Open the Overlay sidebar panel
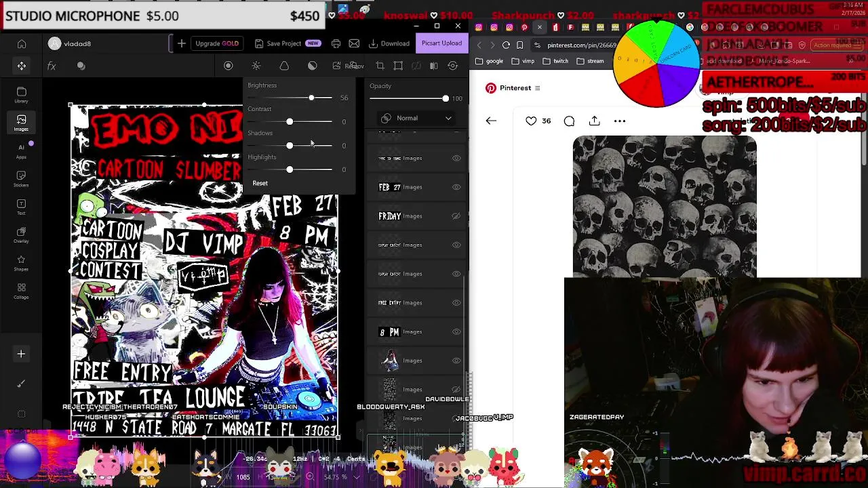The height and width of the screenshot is (488, 868). 21,235
